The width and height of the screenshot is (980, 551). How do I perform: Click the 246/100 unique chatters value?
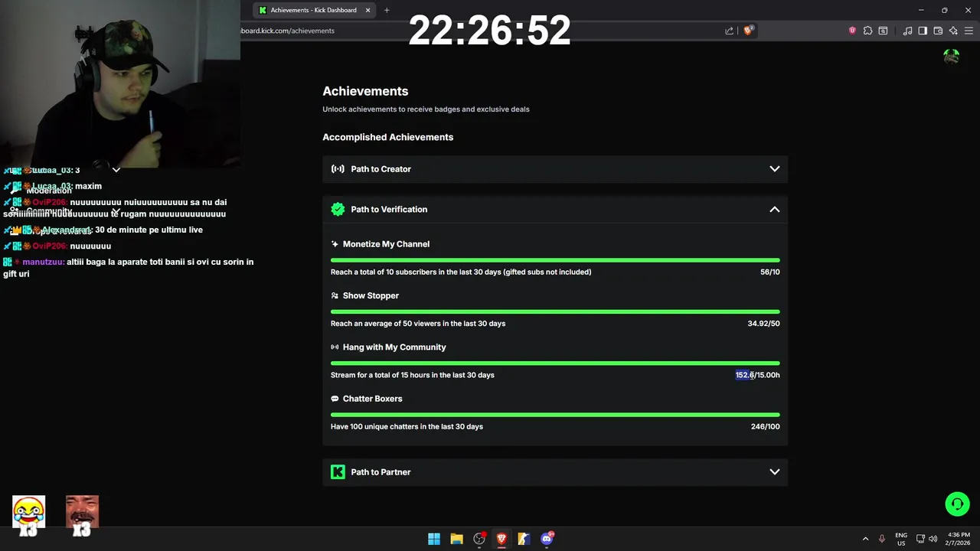[765, 427]
